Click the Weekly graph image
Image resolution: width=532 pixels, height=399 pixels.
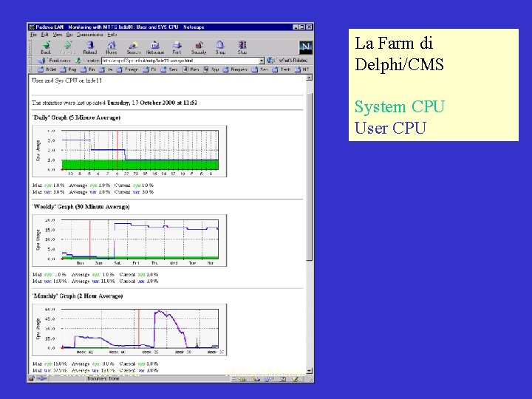[129, 240]
